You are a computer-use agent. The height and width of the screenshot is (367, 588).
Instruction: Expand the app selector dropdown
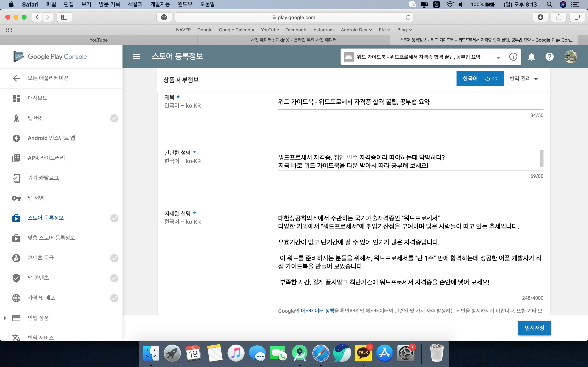click(x=498, y=57)
